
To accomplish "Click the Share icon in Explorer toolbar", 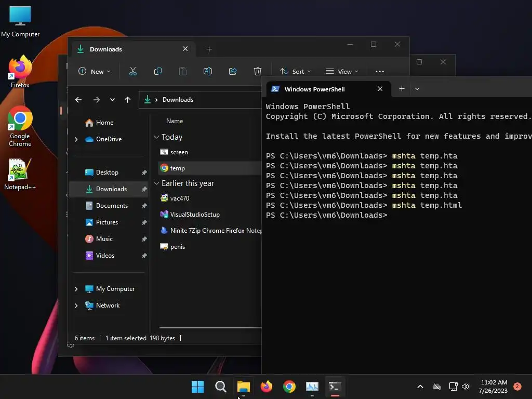I will [233, 71].
